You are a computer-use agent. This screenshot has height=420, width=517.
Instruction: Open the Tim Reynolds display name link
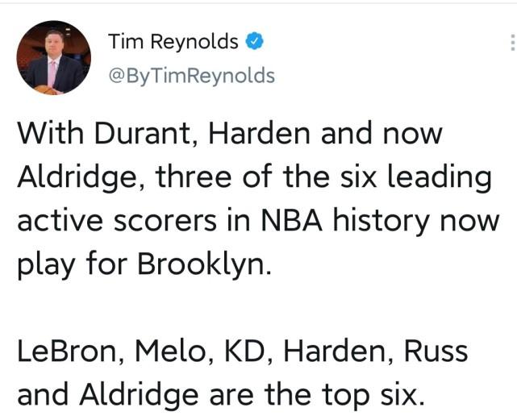point(173,41)
